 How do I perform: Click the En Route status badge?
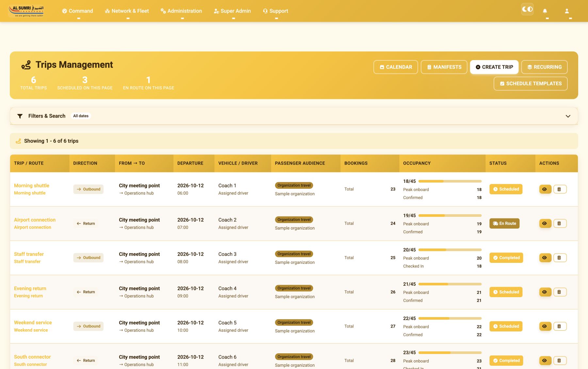pyautogui.click(x=504, y=223)
